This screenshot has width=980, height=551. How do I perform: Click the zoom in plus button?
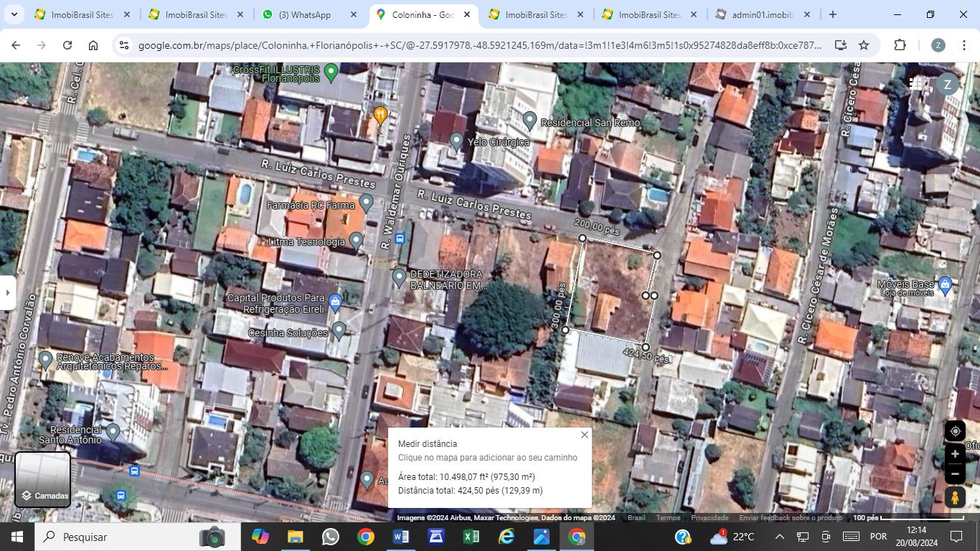tap(955, 454)
